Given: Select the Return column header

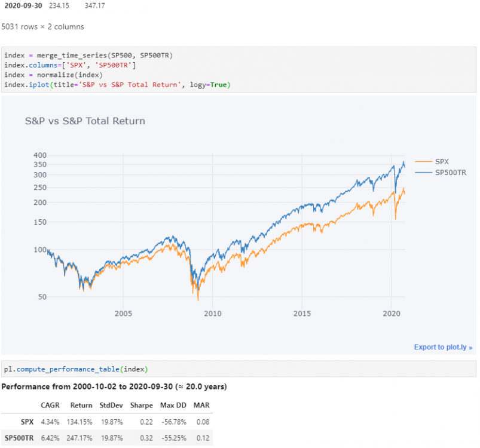Looking at the screenshot, I should (81, 405).
